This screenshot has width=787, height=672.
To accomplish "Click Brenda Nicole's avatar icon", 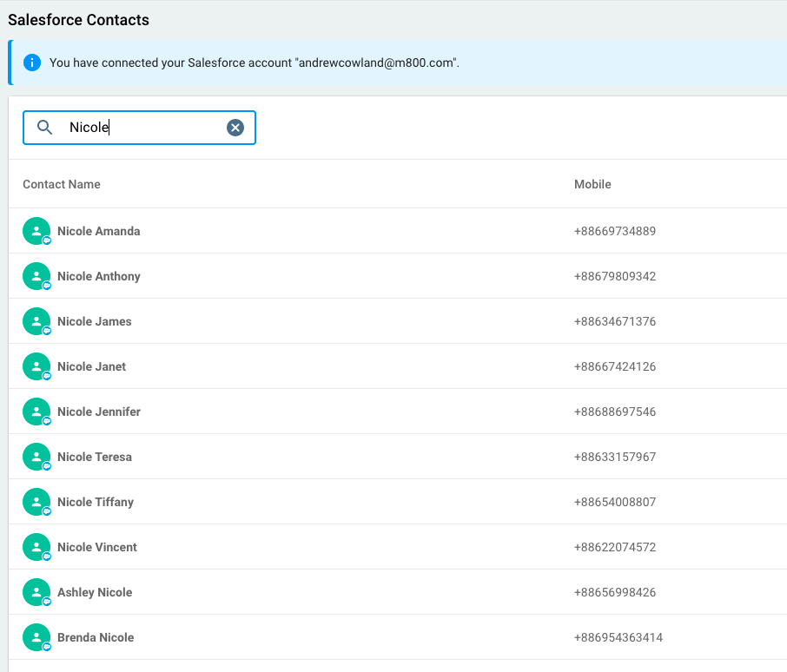I will pos(36,637).
